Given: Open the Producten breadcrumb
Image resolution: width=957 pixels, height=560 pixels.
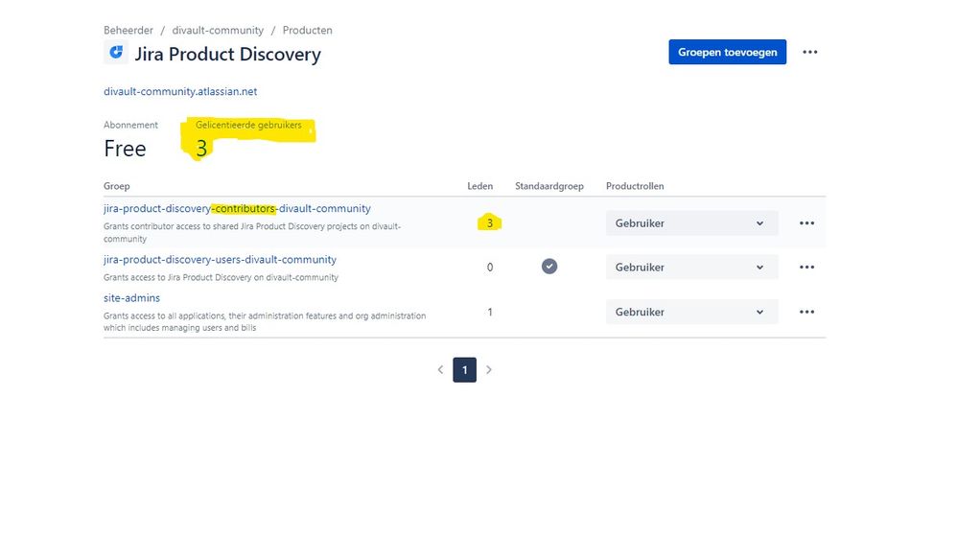Looking at the screenshot, I should [308, 30].
